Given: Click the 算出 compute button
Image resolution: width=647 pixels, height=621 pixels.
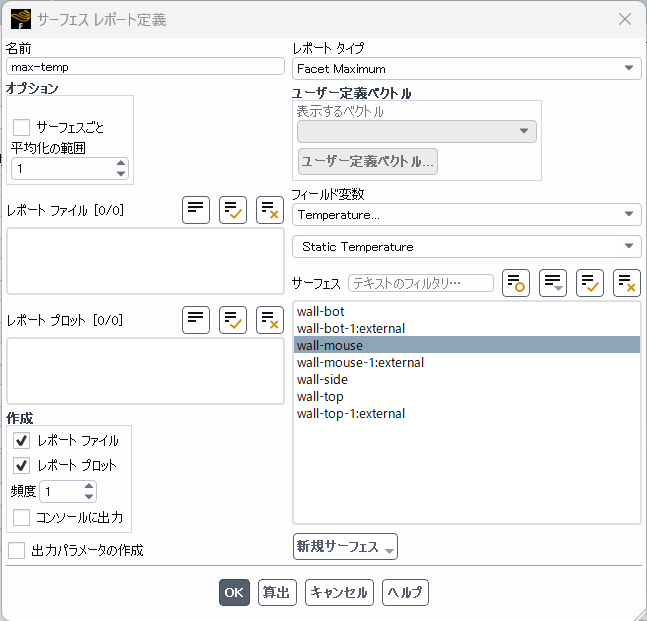Looking at the screenshot, I should tap(277, 592).
